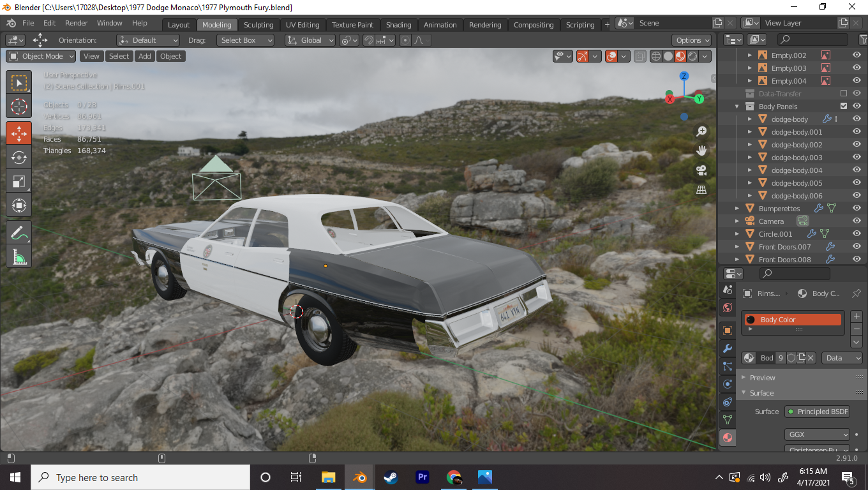Open the Steam app in the taskbar
The width and height of the screenshot is (868, 490).
point(391,477)
